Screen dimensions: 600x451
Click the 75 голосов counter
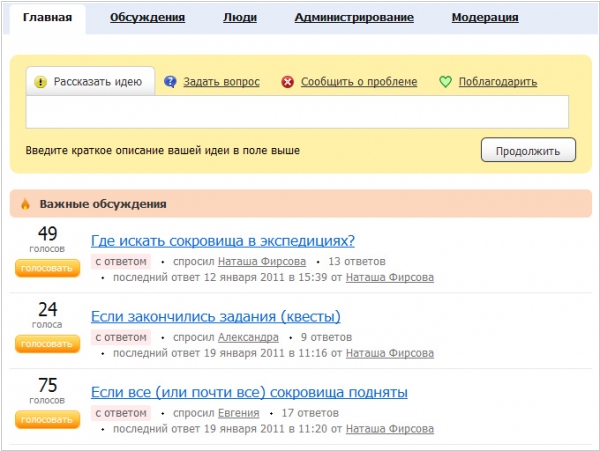point(47,391)
